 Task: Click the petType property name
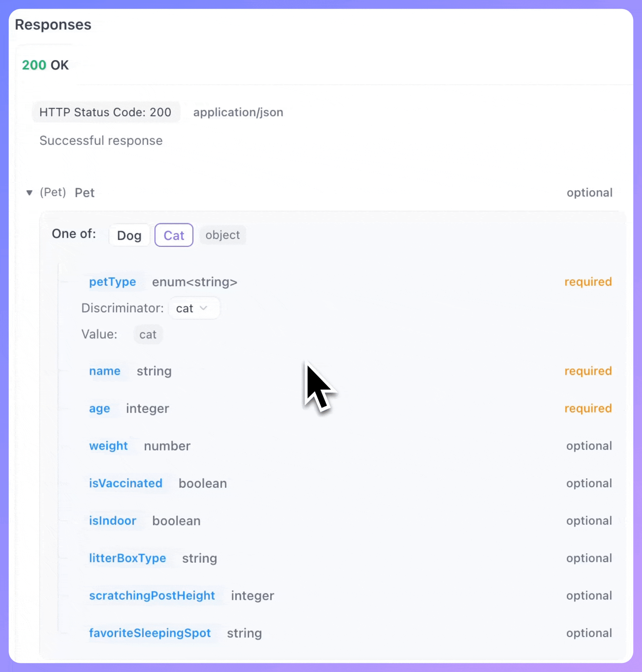[x=112, y=282]
